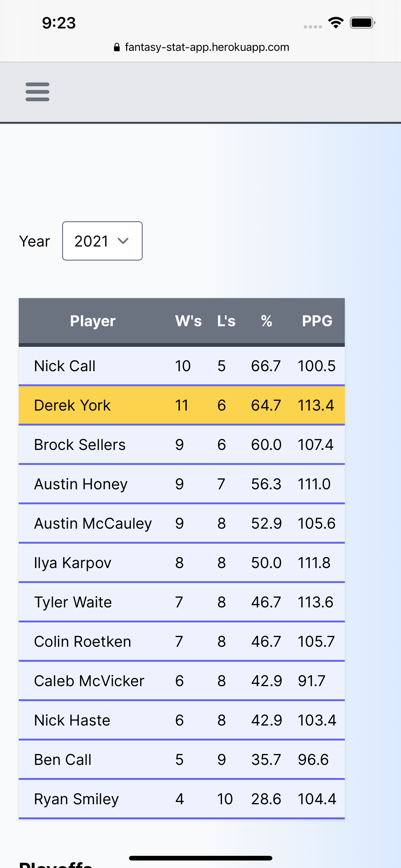The height and width of the screenshot is (868, 401).
Task: Tap the Year label text
Action: click(34, 241)
